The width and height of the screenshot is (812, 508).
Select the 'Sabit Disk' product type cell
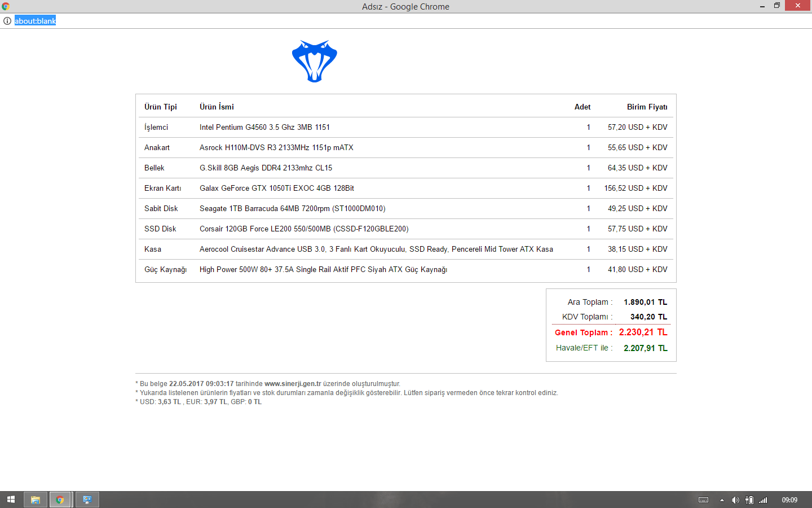click(161, 208)
